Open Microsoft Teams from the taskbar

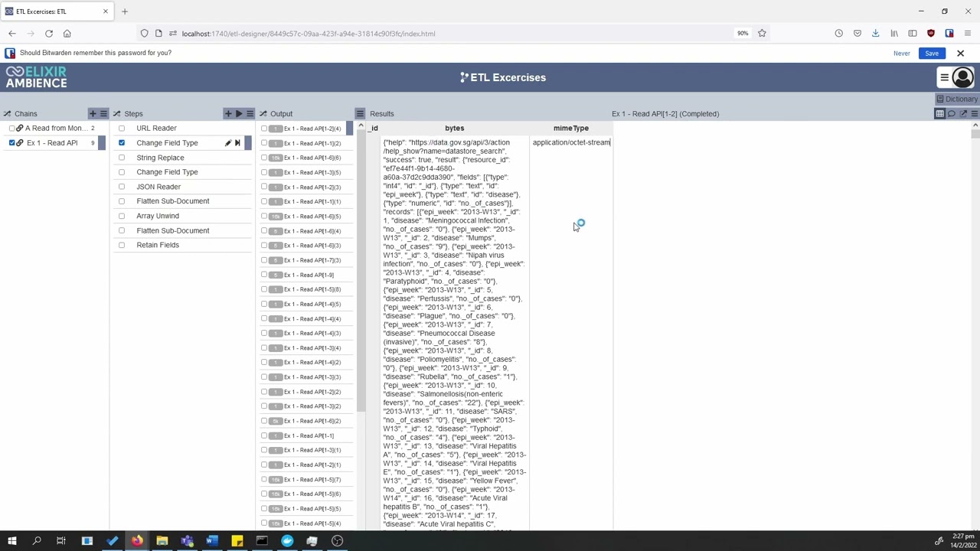[187, 541]
